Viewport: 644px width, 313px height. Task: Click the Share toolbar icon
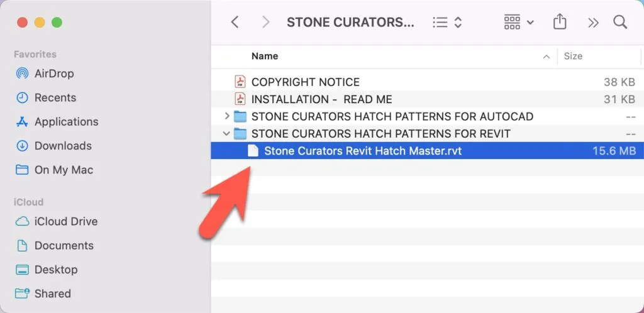(560, 22)
